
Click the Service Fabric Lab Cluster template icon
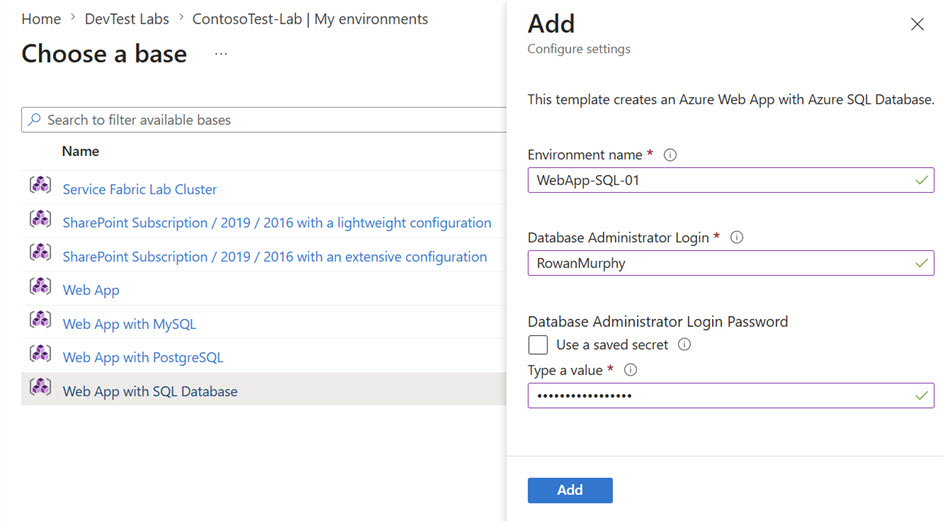tap(40, 185)
